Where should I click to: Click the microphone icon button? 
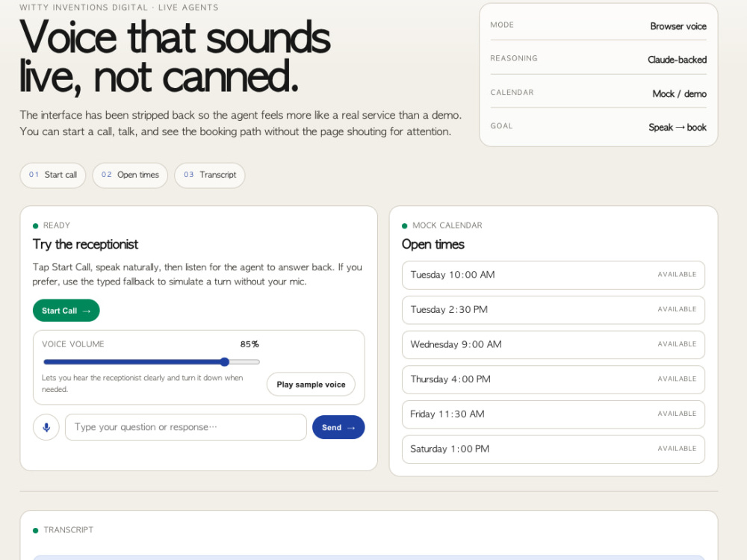click(46, 427)
